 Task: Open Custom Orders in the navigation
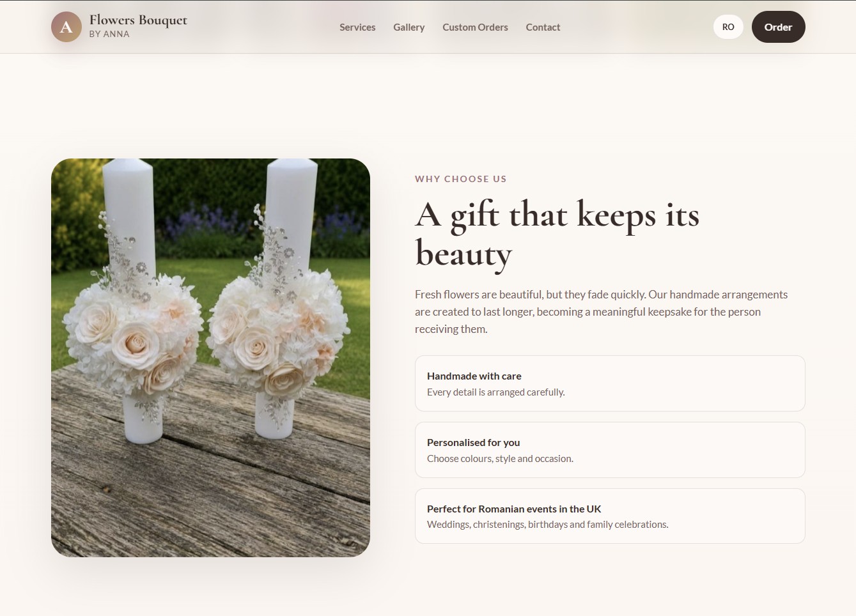coord(475,27)
